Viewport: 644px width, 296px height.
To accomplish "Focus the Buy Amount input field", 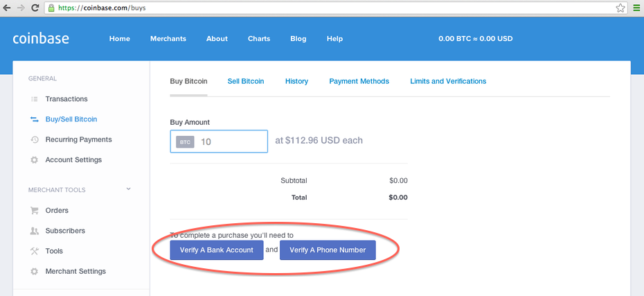I will (219, 142).
